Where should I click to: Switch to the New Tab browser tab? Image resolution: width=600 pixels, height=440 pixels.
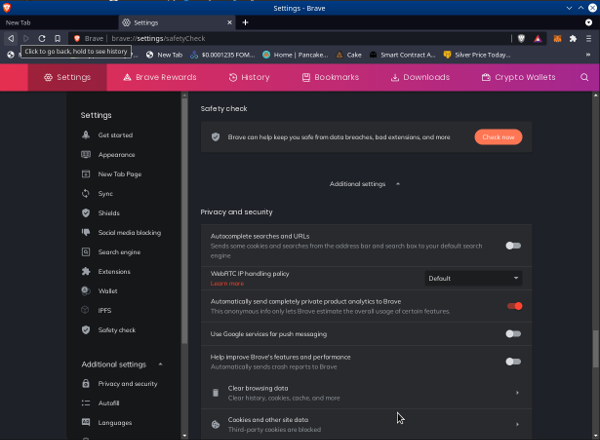tap(58, 23)
